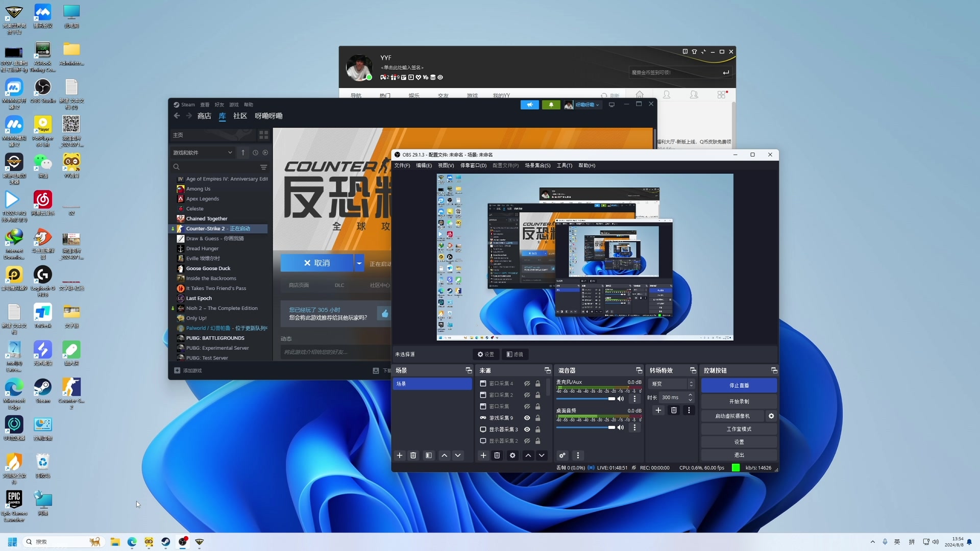
Task: Go back in Steam navigation
Action: (x=177, y=116)
